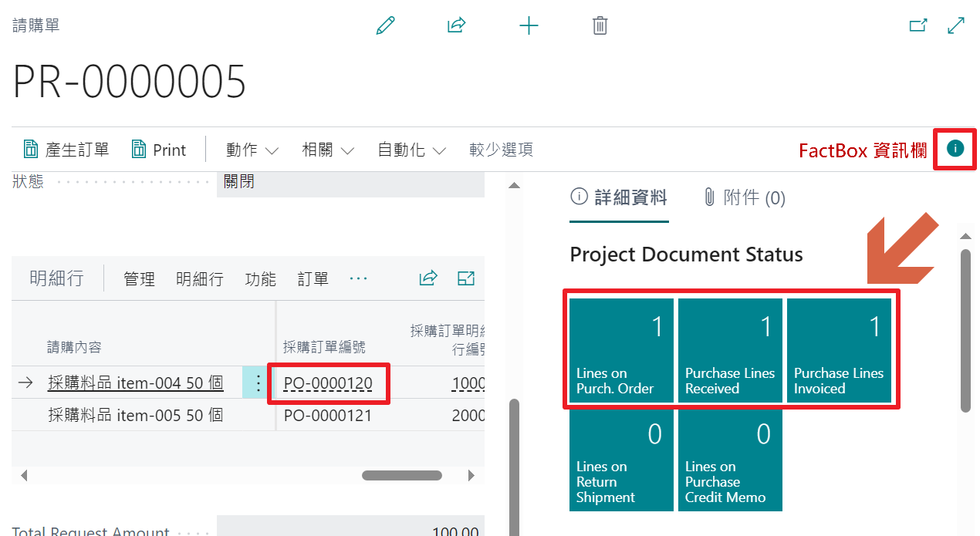The width and height of the screenshot is (980, 536).
Task: Open the 訂單 menu in lines section
Action: 313,279
